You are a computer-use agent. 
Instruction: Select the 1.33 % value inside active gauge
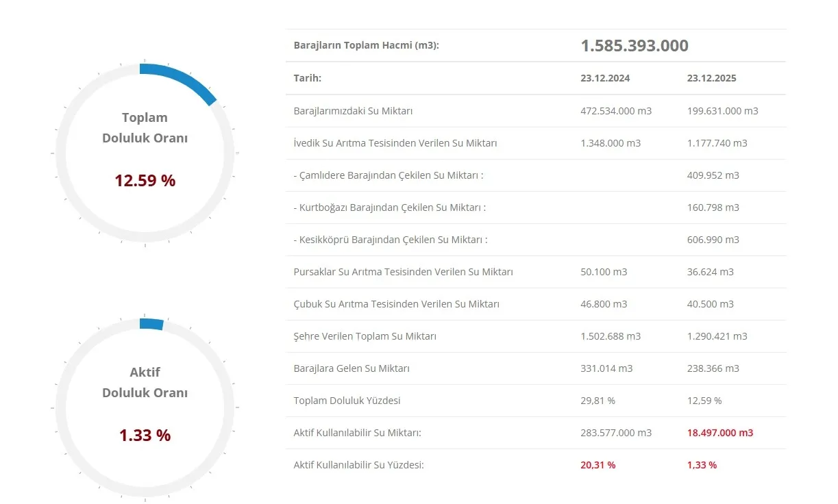[145, 436]
